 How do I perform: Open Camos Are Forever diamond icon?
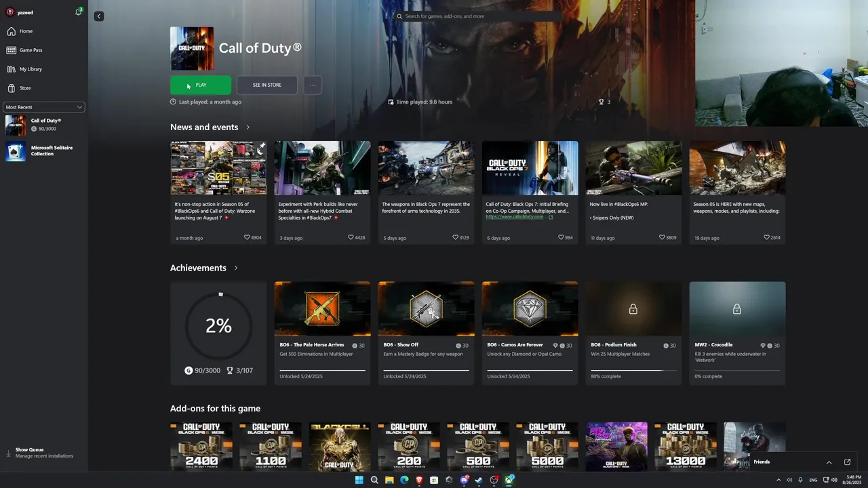point(530,309)
